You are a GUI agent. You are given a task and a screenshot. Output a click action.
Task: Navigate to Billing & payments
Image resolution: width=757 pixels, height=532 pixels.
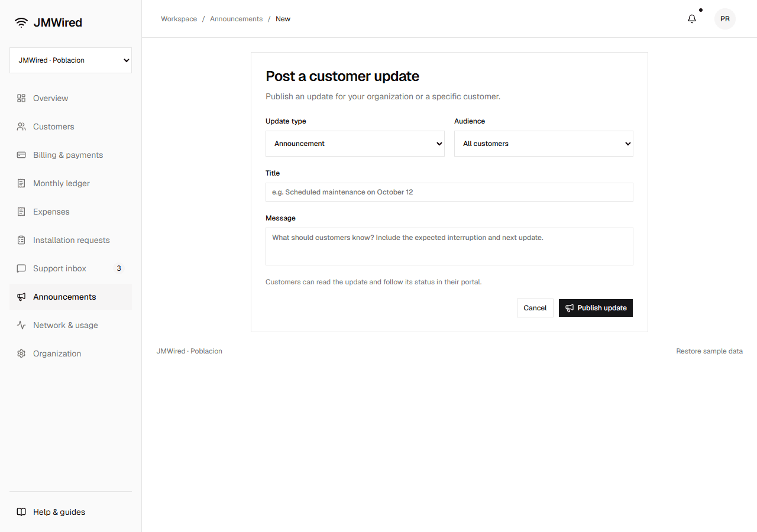(70, 155)
